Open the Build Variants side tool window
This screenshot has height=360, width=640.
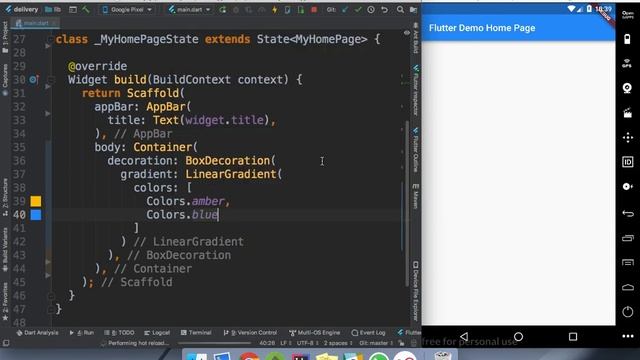[5, 249]
